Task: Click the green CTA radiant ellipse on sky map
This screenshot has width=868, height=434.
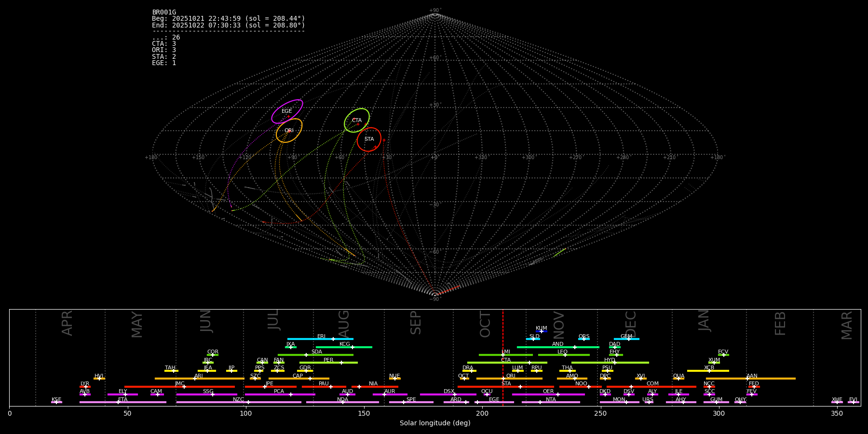Action: coord(357,120)
